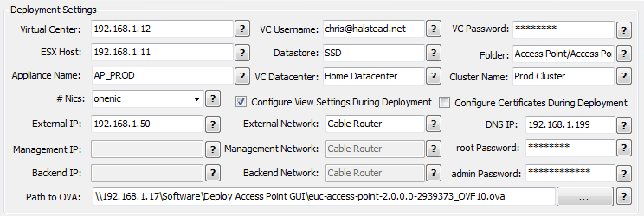Show help for the DNS IP field
The image size is (644, 216).
pyautogui.click(x=624, y=125)
